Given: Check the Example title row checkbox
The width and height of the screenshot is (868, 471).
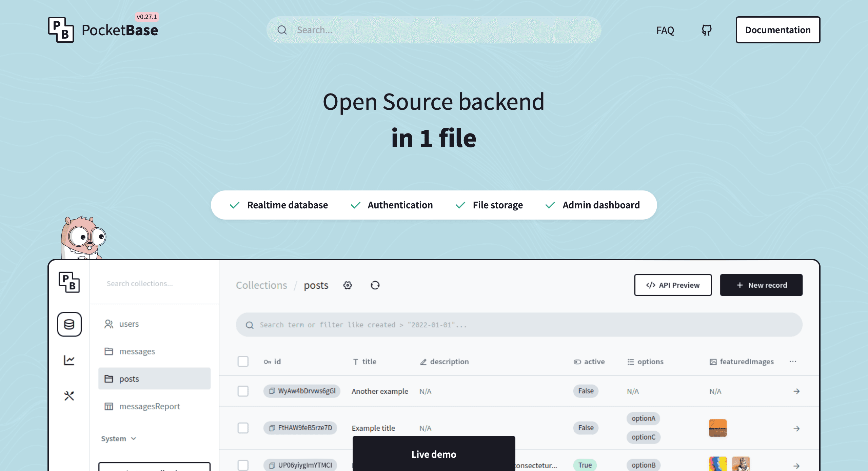Looking at the screenshot, I should 243,428.
